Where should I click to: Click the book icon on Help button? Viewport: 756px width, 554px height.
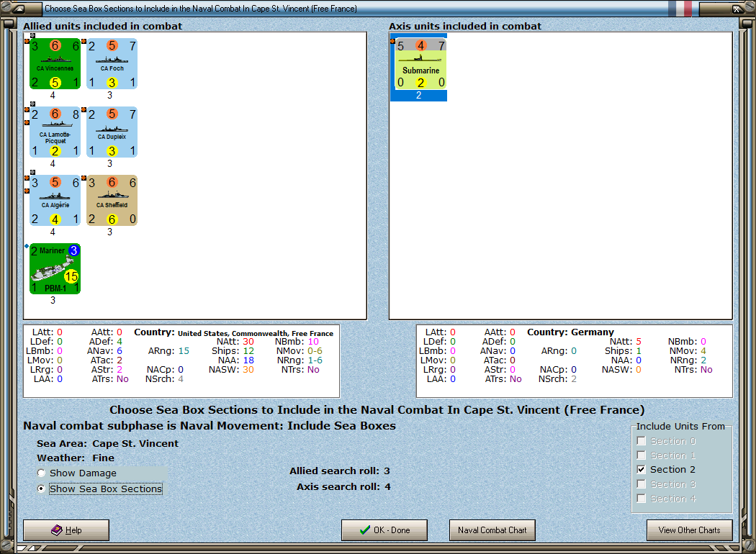[x=56, y=530]
